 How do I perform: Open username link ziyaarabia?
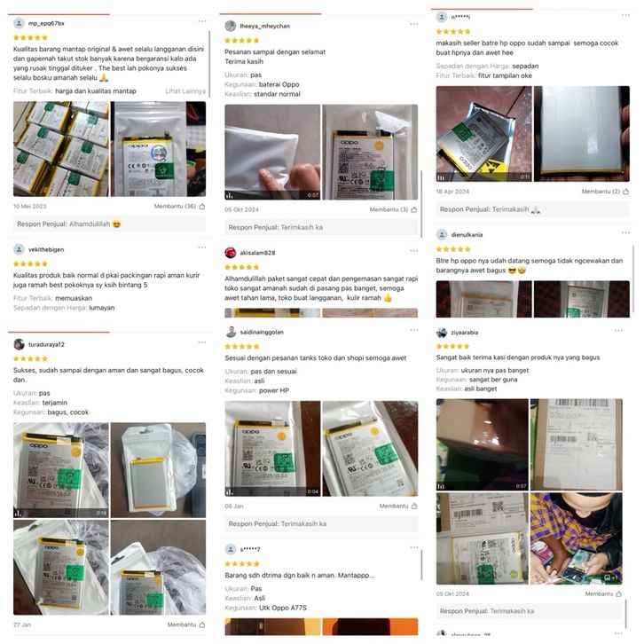tap(465, 333)
